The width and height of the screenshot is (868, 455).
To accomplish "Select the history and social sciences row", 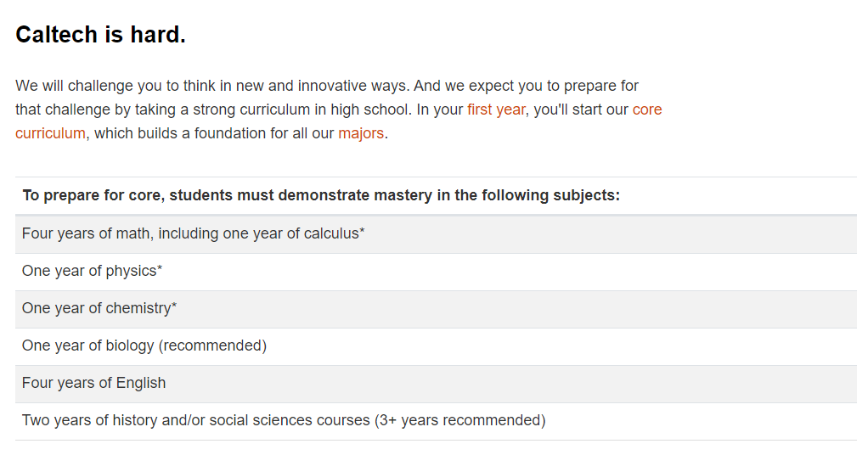I will pyautogui.click(x=436, y=421).
